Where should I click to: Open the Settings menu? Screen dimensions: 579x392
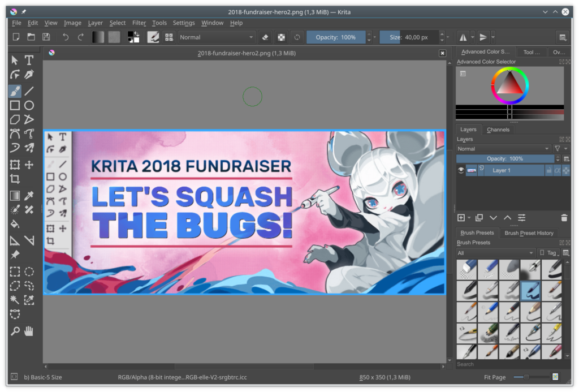(x=184, y=23)
